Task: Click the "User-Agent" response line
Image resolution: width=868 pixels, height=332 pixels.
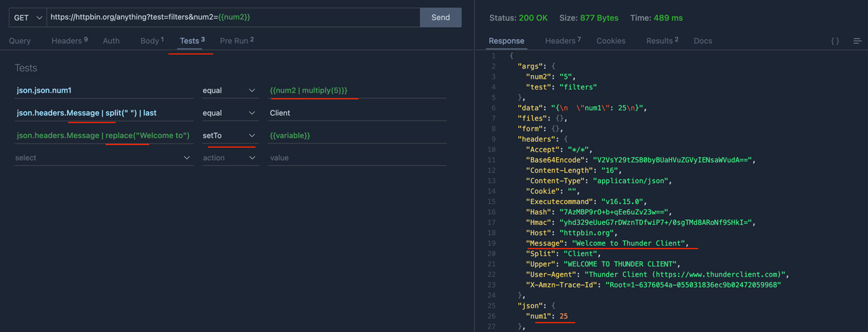Action: pyautogui.click(x=657, y=274)
